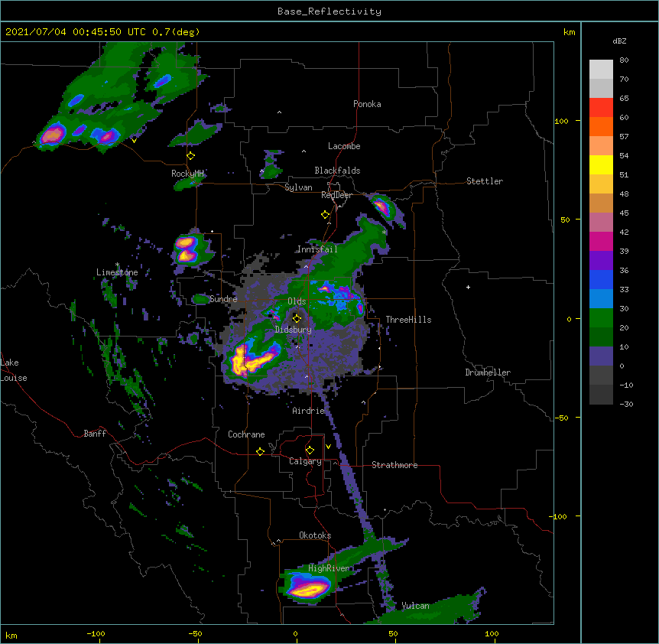Click the ThreeHills city label
The image size is (659, 644).
click(408, 320)
